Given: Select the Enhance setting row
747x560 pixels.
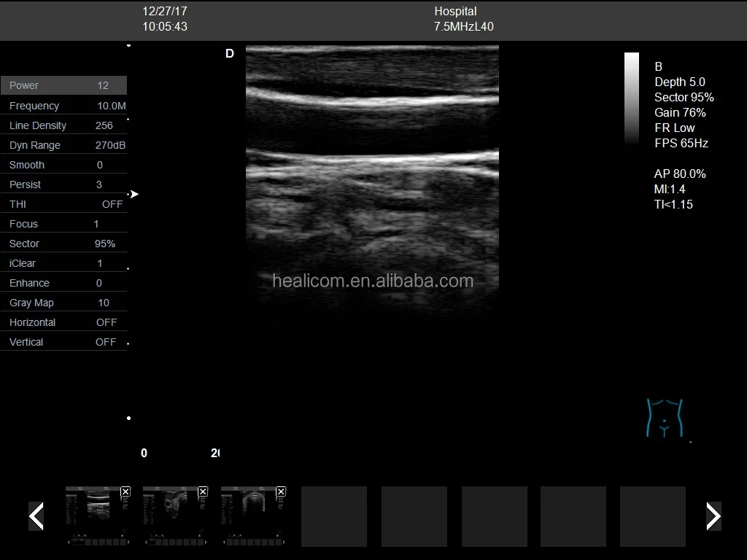Looking at the screenshot, I should pyautogui.click(x=64, y=282).
